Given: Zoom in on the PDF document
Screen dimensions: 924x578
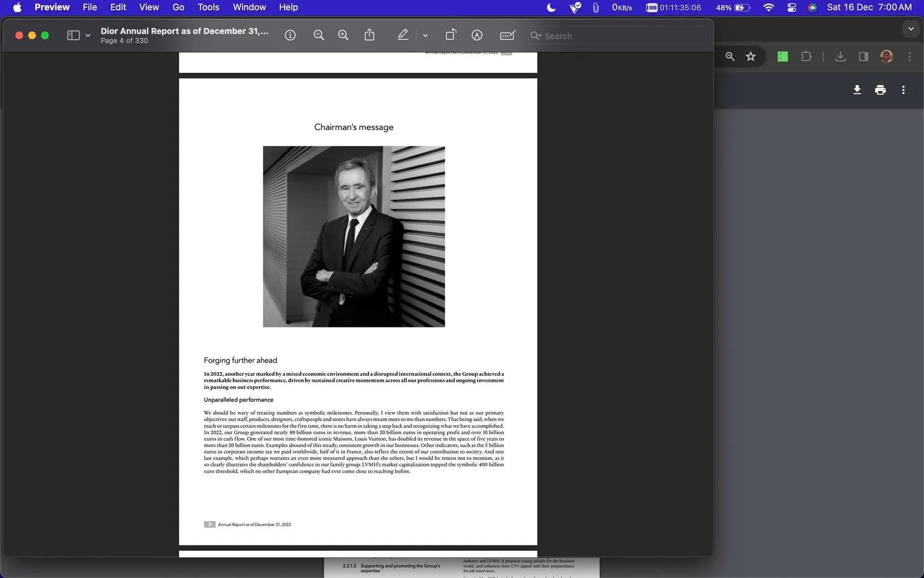Looking at the screenshot, I should tap(343, 35).
